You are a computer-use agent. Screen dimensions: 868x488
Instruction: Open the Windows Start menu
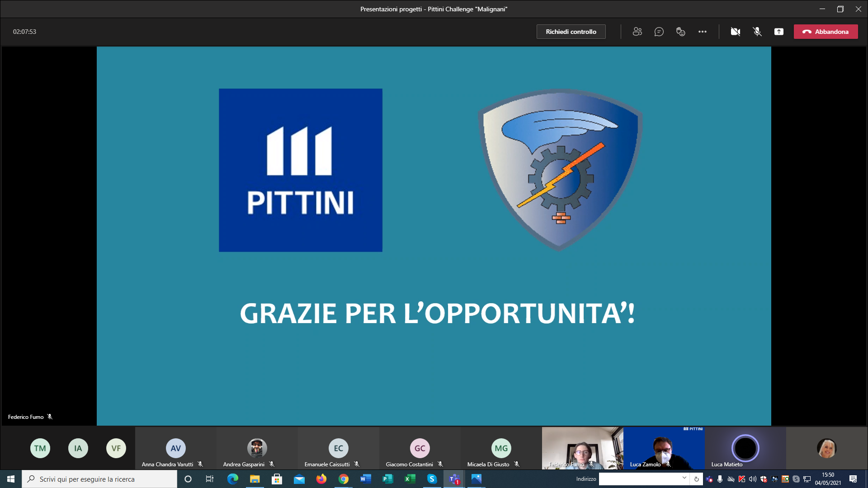point(11,479)
